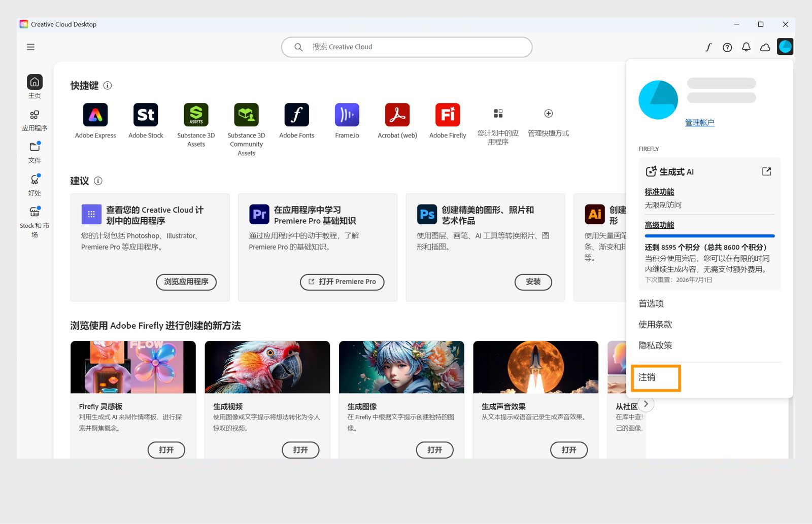Open the 应用程序 apps sidebar icon
812x524 pixels.
click(35, 115)
